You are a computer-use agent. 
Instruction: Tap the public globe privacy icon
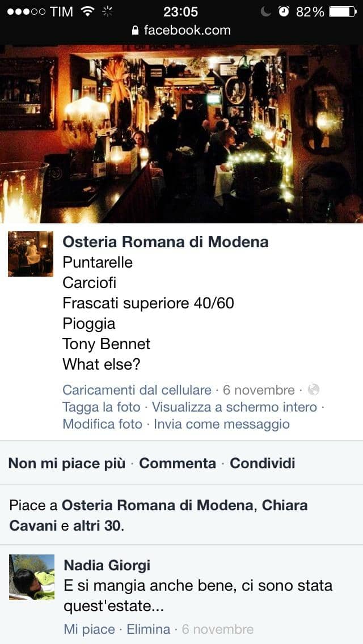(x=313, y=390)
